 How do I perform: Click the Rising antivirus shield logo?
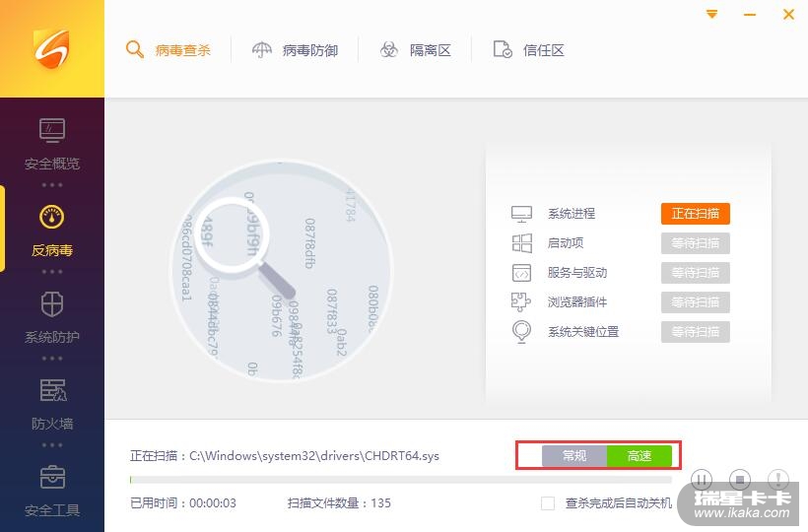(x=51, y=49)
